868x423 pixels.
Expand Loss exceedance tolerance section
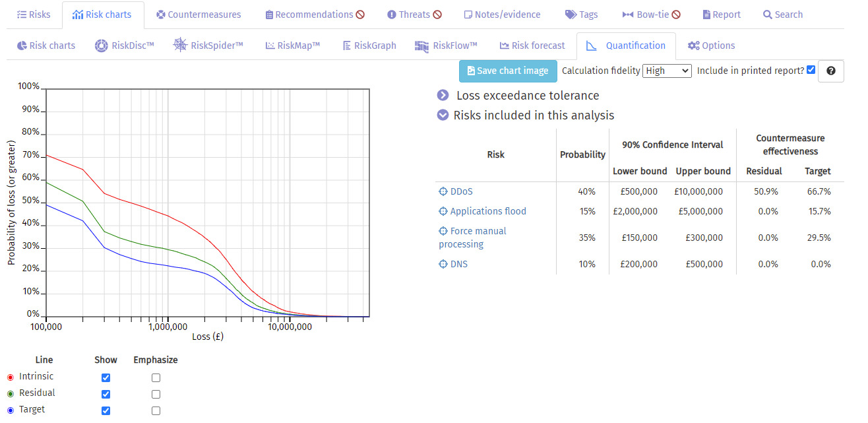pyautogui.click(x=443, y=96)
